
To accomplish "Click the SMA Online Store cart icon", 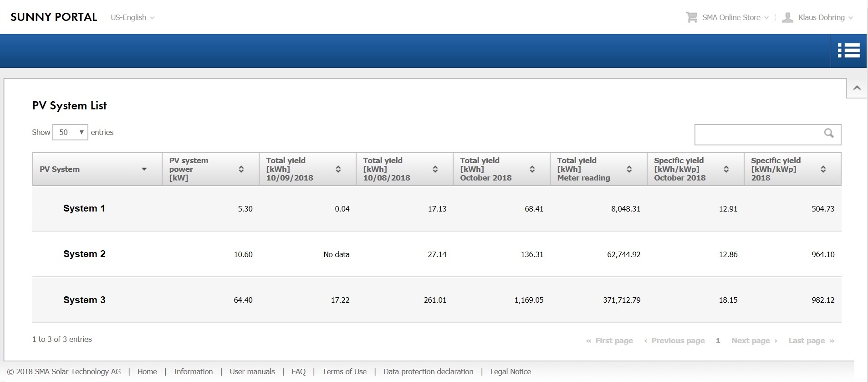I will 691,17.
